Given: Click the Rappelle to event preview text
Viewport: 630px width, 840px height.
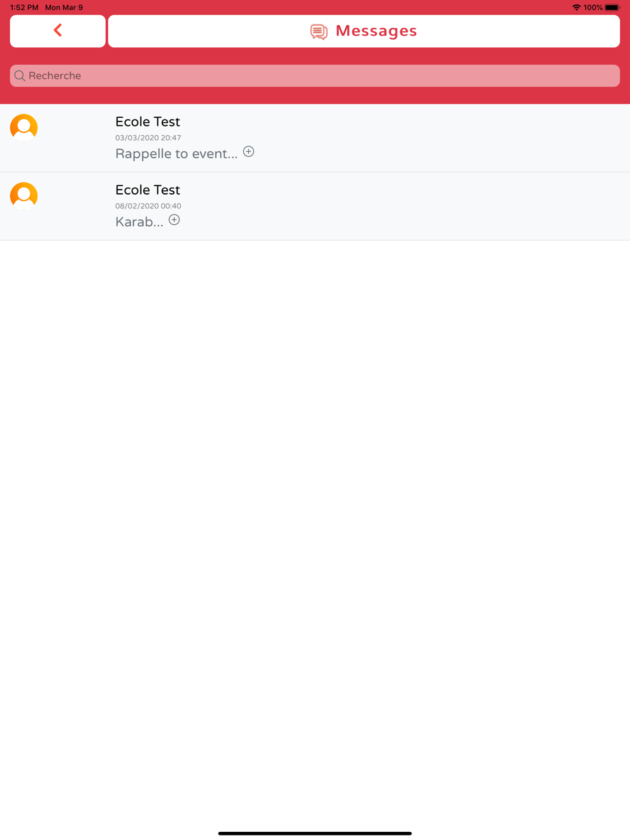Looking at the screenshot, I should click(x=176, y=154).
